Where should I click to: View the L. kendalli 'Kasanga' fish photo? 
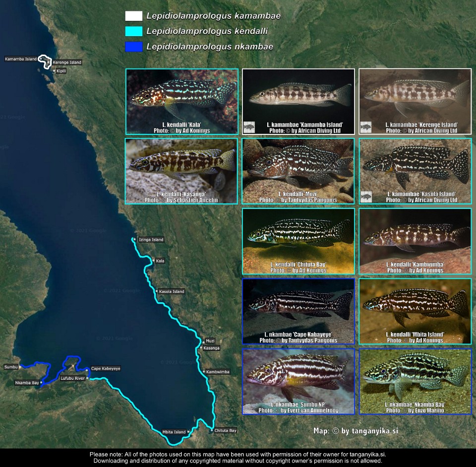pyautogui.click(x=181, y=171)
